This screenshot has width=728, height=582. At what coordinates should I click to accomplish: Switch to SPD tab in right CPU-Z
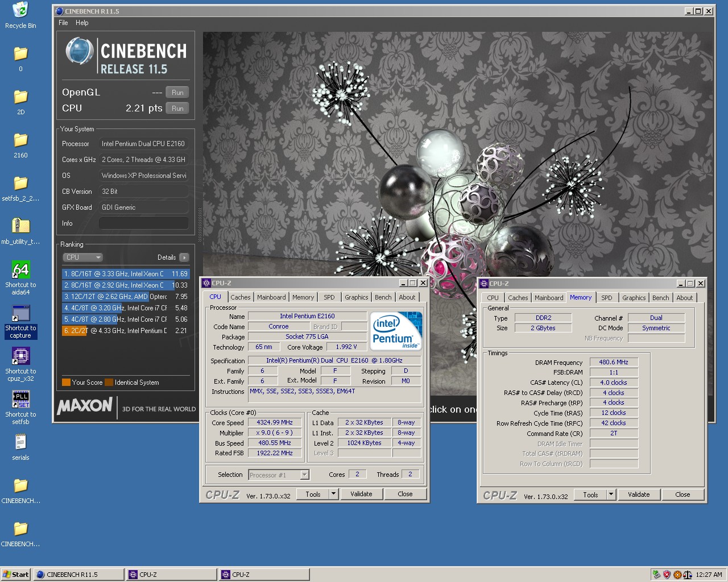(x=607, y=298)
